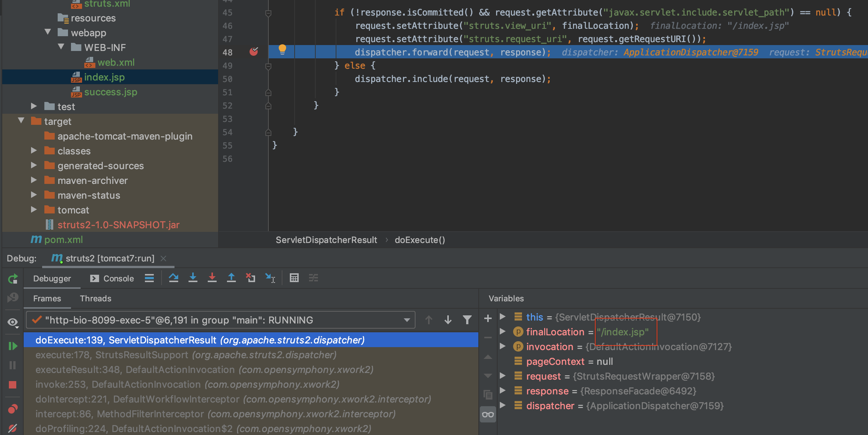Collapse the target folder
This screenshot has height=435, width=868.
tap(21, 121)
